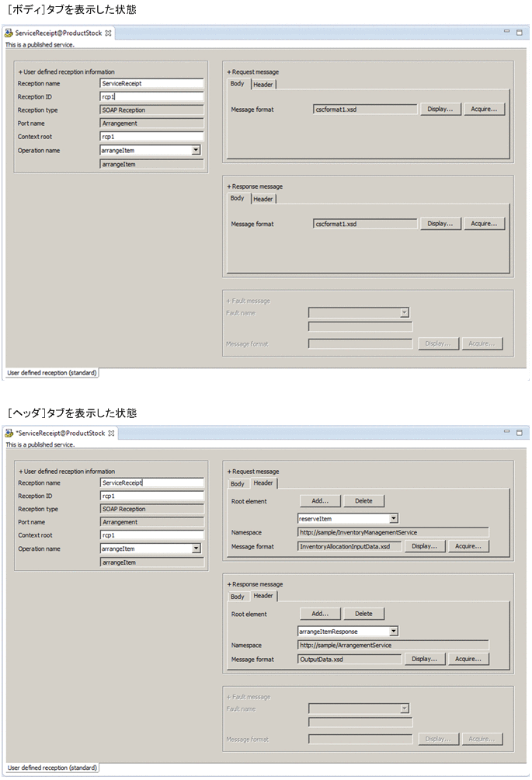Click Port name Arrangement field in lower window

click(x=152, y=522)
